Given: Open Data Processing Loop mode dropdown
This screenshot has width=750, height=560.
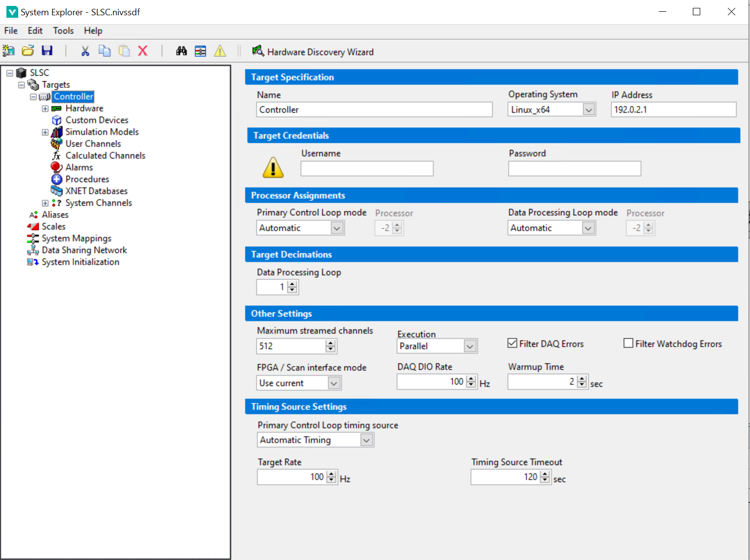Looking at the screenshot, I should click(588, 228).
